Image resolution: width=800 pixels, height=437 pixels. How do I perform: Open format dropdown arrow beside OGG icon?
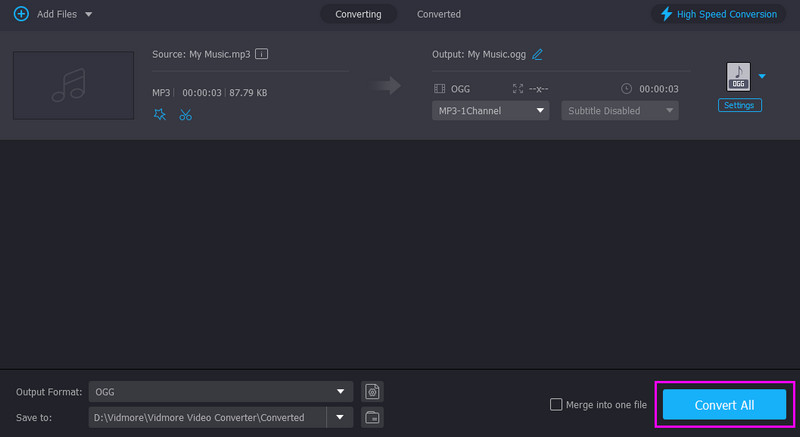point(762,76)
